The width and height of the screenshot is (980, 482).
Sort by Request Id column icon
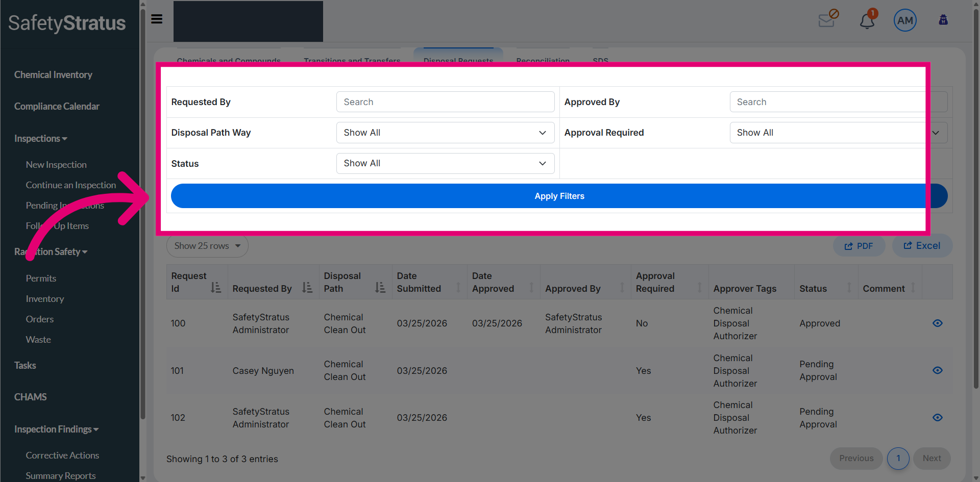(216, 288)
